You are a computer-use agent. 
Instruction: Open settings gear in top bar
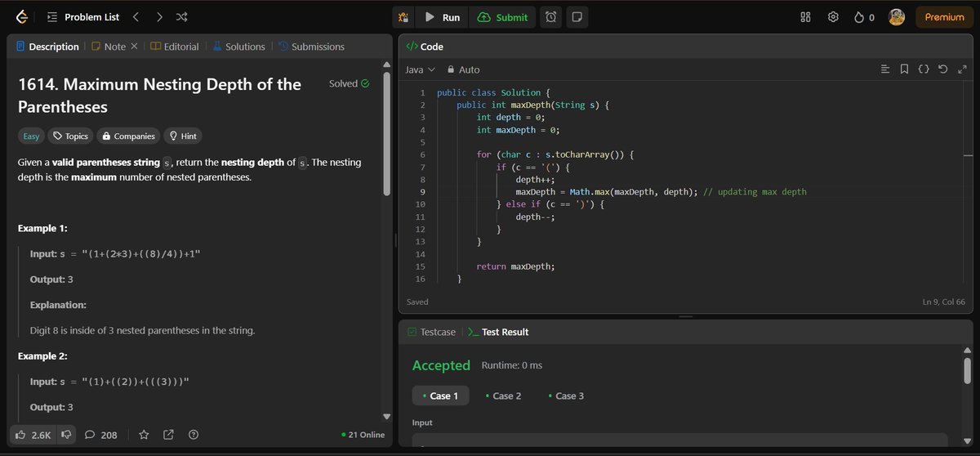click(833, 17)
